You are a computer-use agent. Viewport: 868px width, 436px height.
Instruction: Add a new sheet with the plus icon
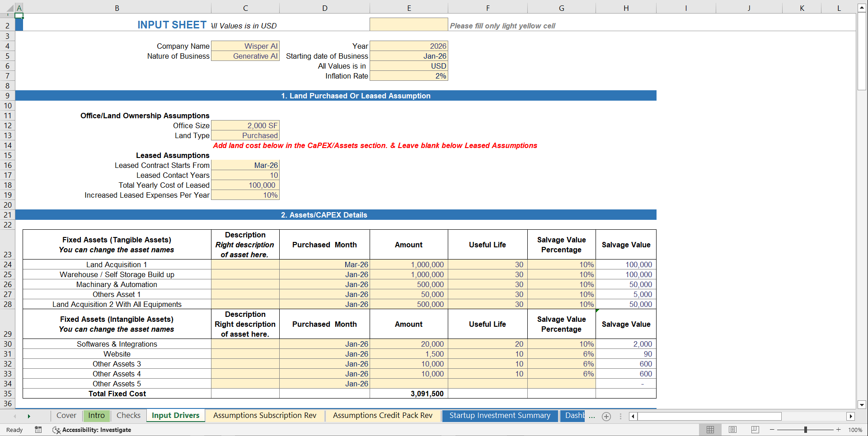tap(606, 416)
